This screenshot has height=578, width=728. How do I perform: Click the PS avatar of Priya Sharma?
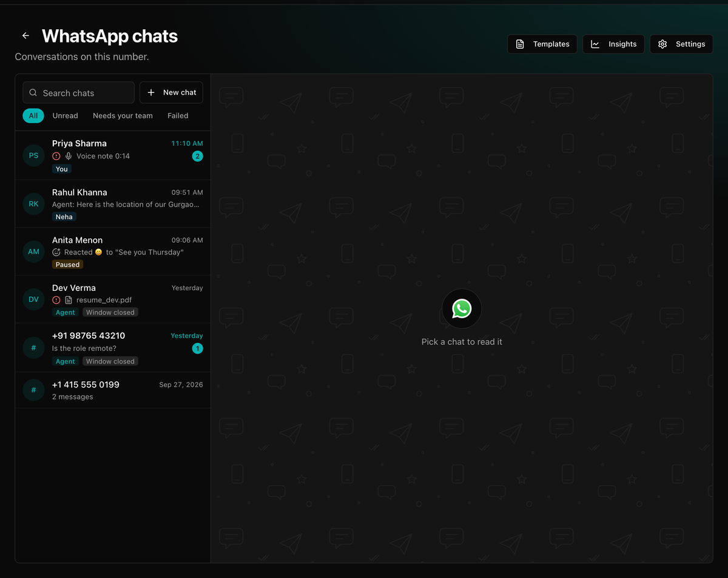tap(33, 155)
